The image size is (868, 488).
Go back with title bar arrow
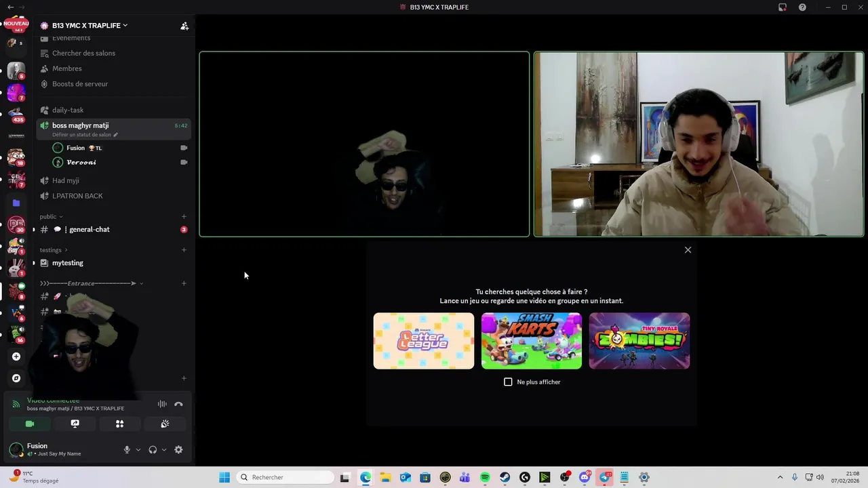pos(10,7)
